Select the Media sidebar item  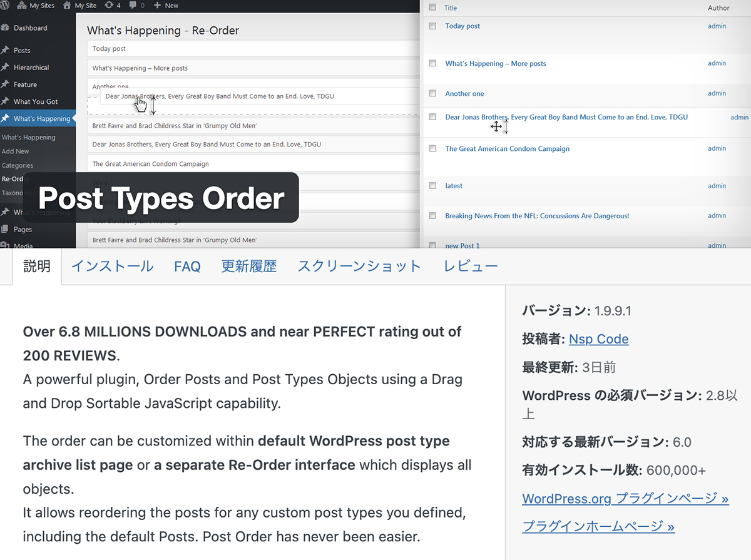pos(23,246)
